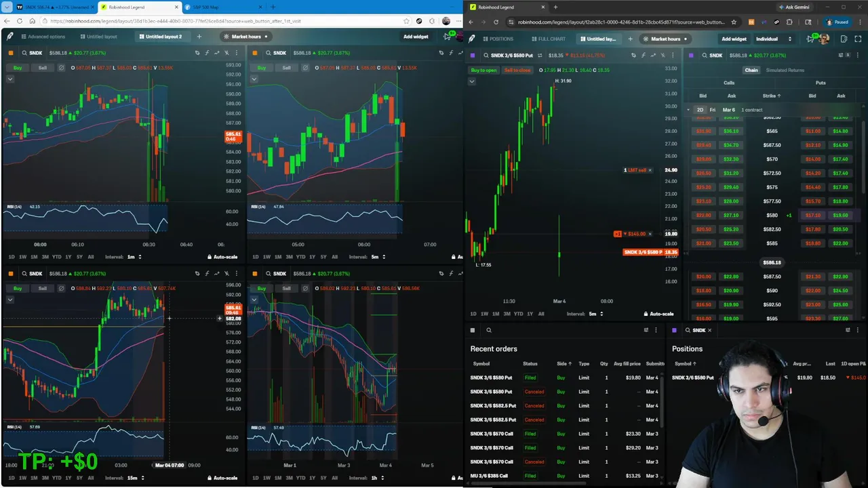868x488 pixels.
Task: Open filter settings in Positions widget
Action: pyautogui.click(x=848, y=330)
